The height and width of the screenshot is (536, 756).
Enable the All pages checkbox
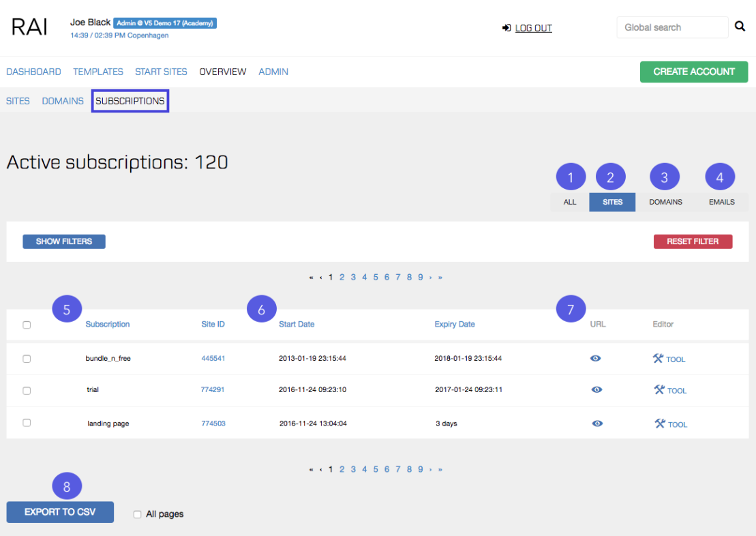138,514
